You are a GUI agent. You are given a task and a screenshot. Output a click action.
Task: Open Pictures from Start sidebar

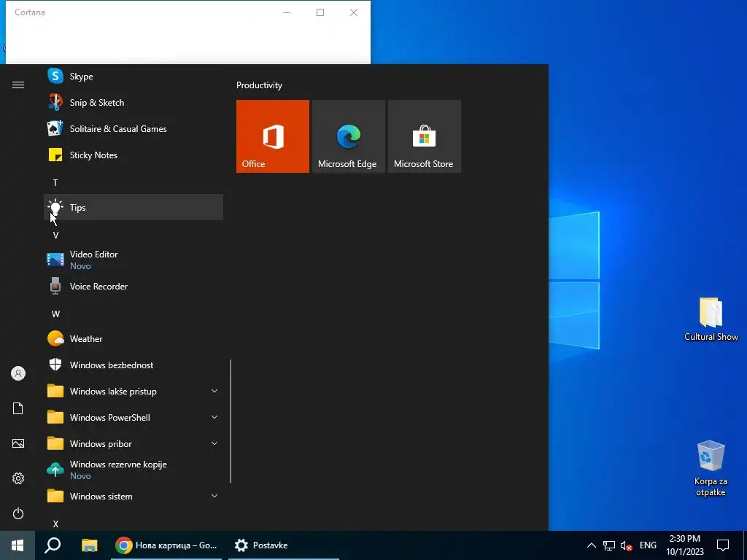(18, 443)
